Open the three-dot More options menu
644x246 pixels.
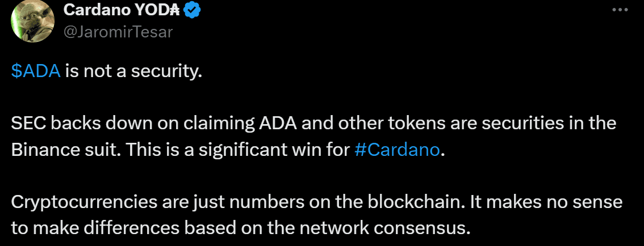point(621,11)
